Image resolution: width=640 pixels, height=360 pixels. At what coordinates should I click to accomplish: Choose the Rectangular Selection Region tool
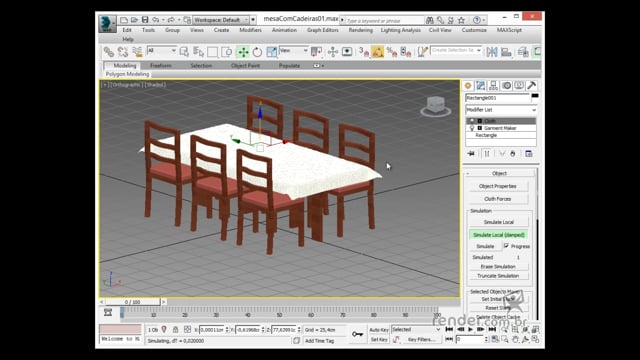[x=212, y=52]
